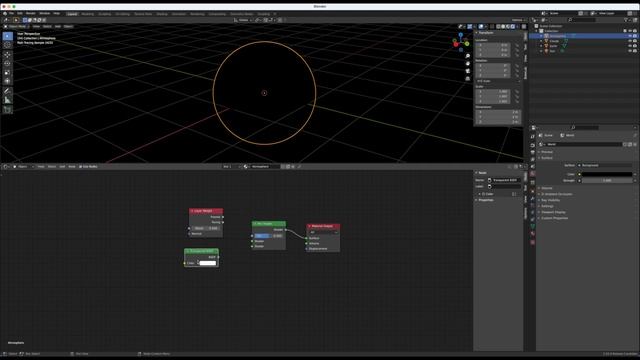Switch viewport to wireframe shading
This screenshot has width=640, height=360.
pos(498,27)
